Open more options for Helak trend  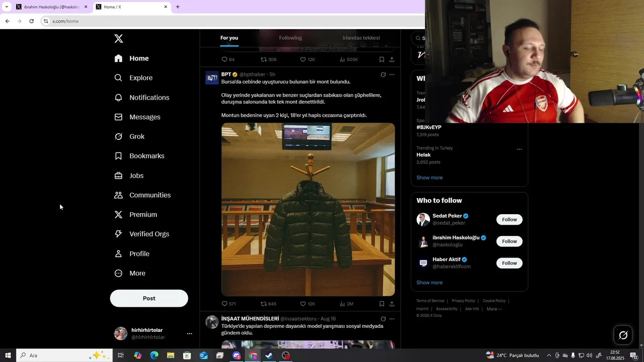coord(519,149)
